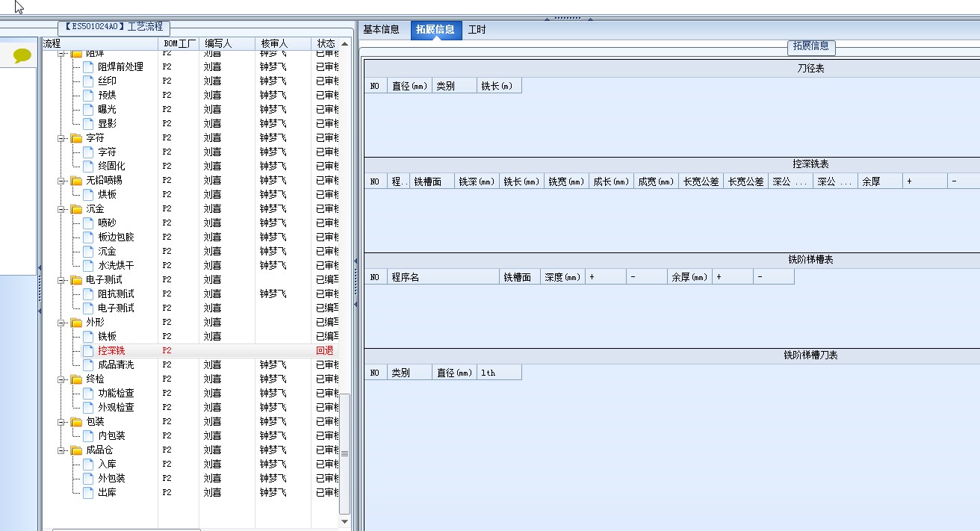Click the document icon beside 外观检查

point(88,407)
